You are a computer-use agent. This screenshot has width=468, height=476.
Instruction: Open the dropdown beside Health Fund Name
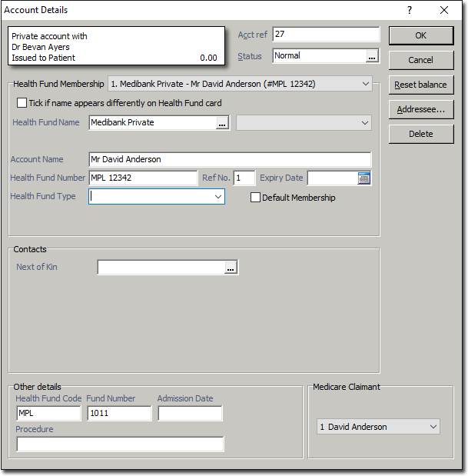click(x=364, y=123)
